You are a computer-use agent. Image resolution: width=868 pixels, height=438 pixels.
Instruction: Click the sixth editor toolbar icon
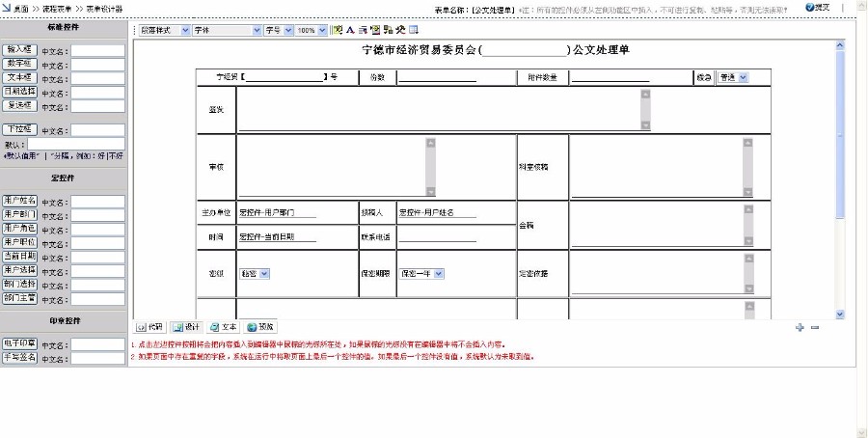point(401,30)
